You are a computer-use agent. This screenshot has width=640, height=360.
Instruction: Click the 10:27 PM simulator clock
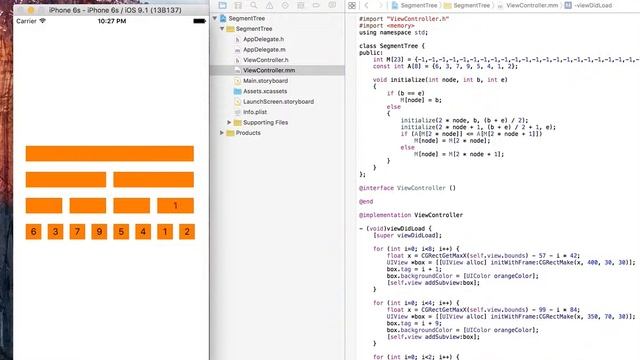pos(112,21)
